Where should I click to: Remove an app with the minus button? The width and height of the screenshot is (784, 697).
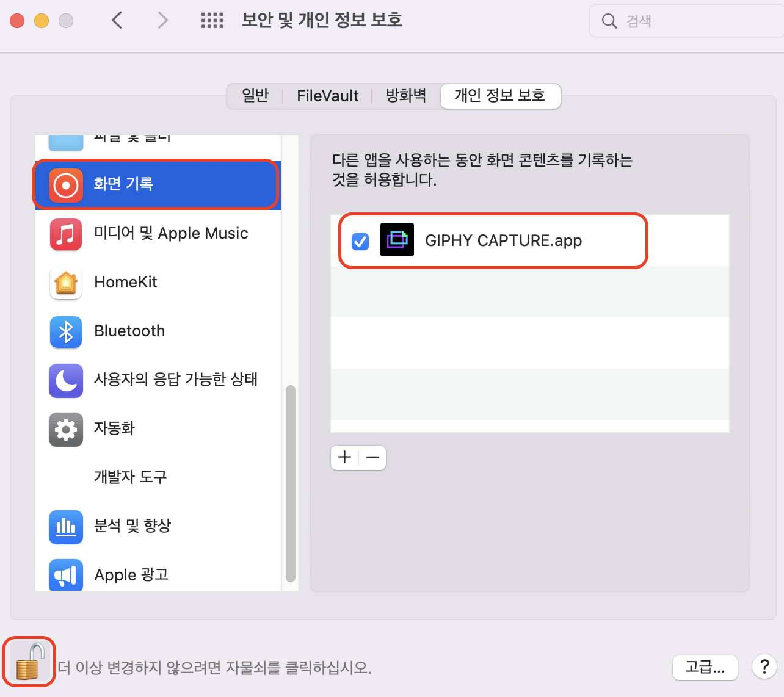tap(372, 457)
